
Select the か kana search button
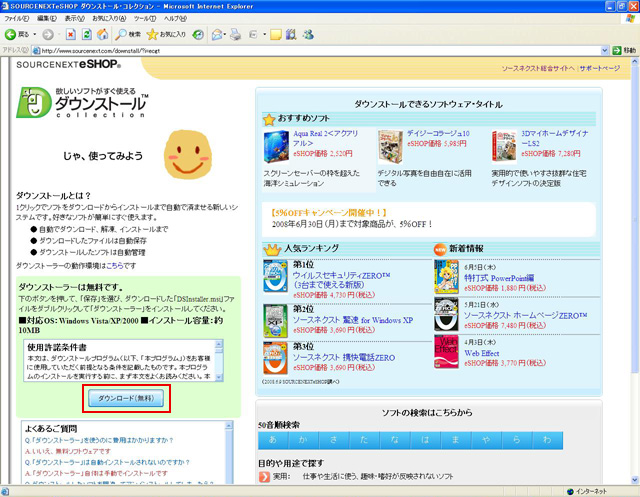[x=304, y=440]
